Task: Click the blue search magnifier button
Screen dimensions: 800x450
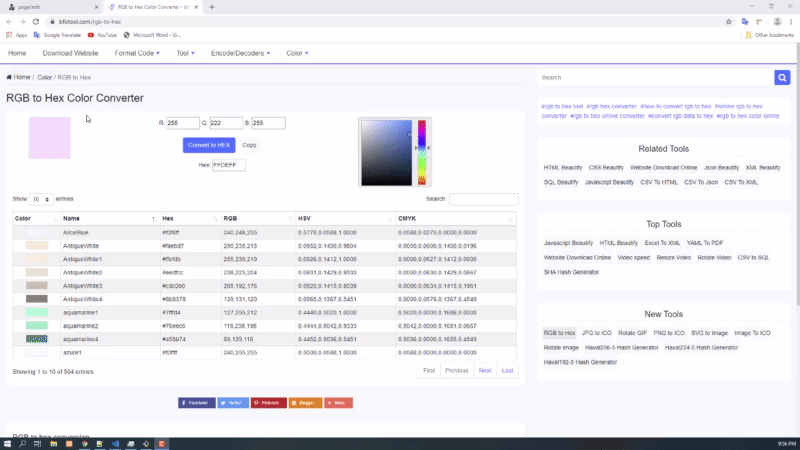Action: 782,77
